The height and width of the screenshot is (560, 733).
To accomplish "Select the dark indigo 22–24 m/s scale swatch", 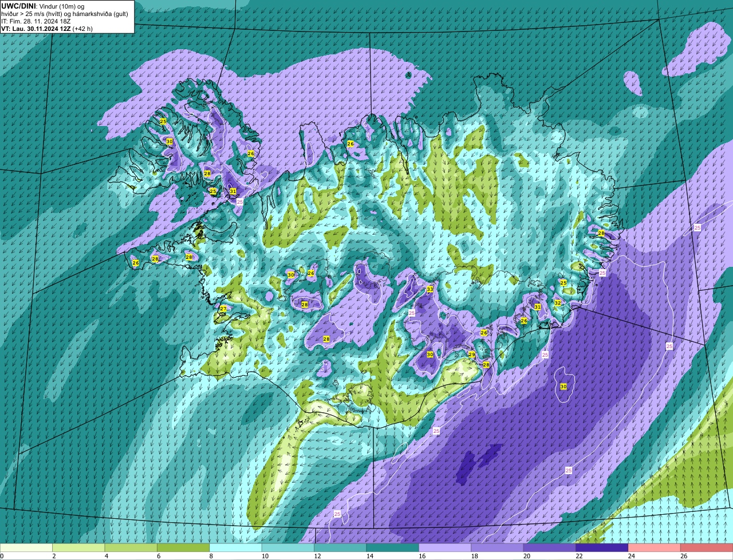I will click(602, 547).
